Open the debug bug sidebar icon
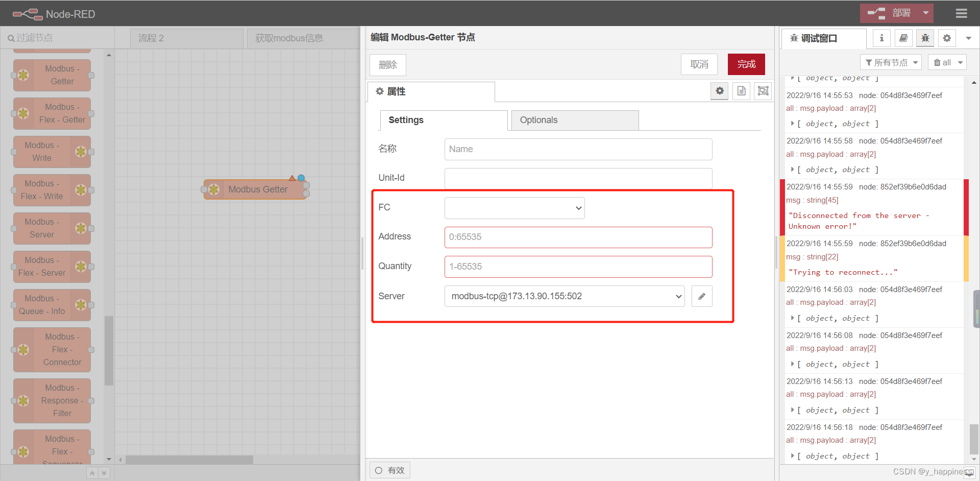Viewport: 980px width, 481px height. coord(925,38)
